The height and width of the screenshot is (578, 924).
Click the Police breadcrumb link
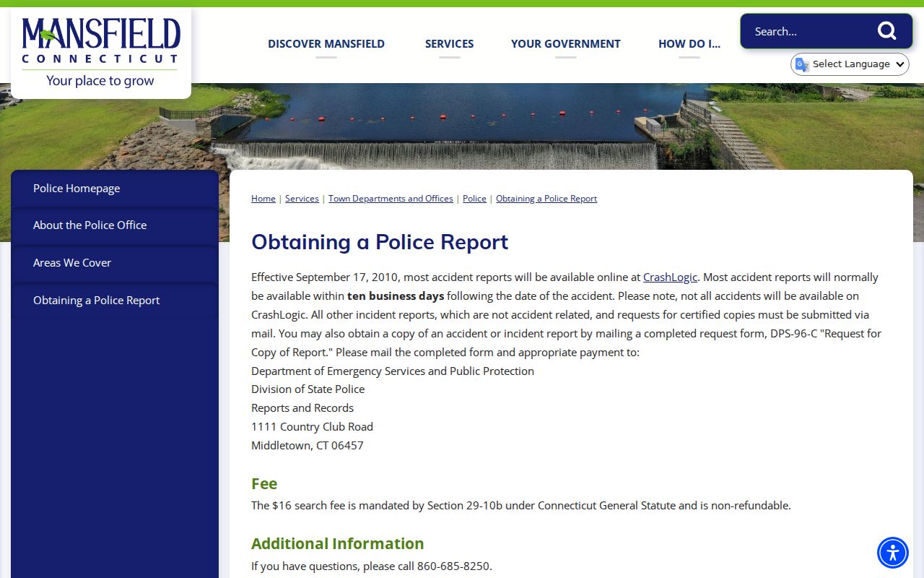(x=474, y=199)
